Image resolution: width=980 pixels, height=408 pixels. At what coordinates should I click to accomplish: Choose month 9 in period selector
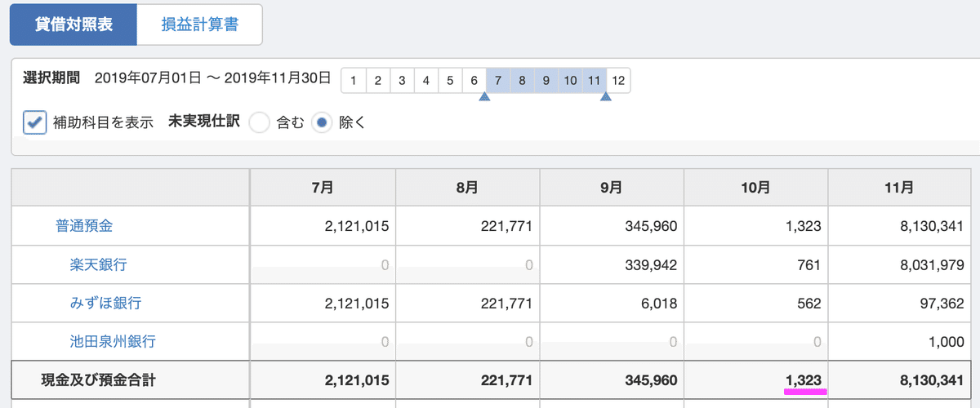click(546, 81)
